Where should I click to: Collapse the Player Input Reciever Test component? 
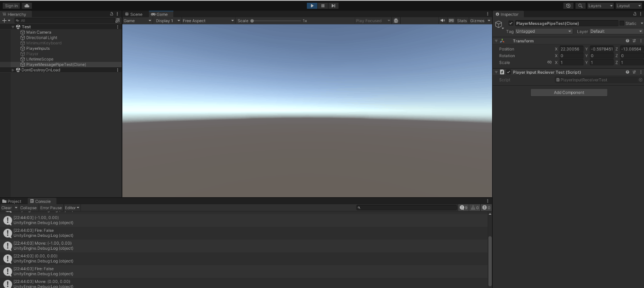pos(496,72)
